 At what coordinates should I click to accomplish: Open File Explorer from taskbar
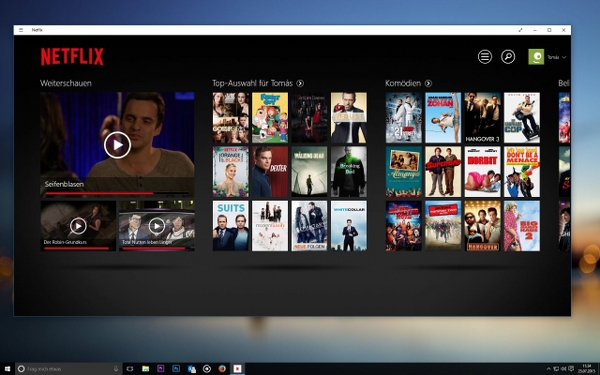point(145,368)
